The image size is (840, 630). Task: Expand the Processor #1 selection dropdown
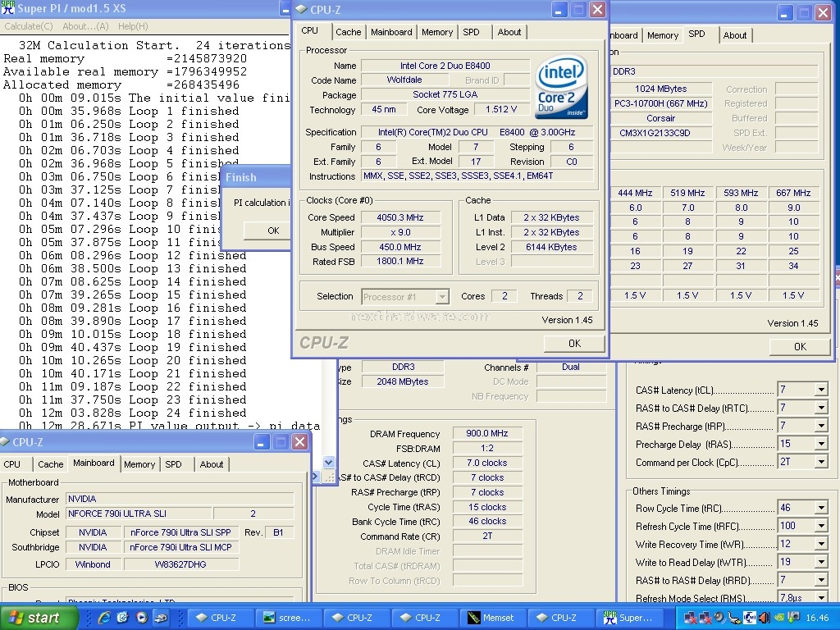coord(442,297)
